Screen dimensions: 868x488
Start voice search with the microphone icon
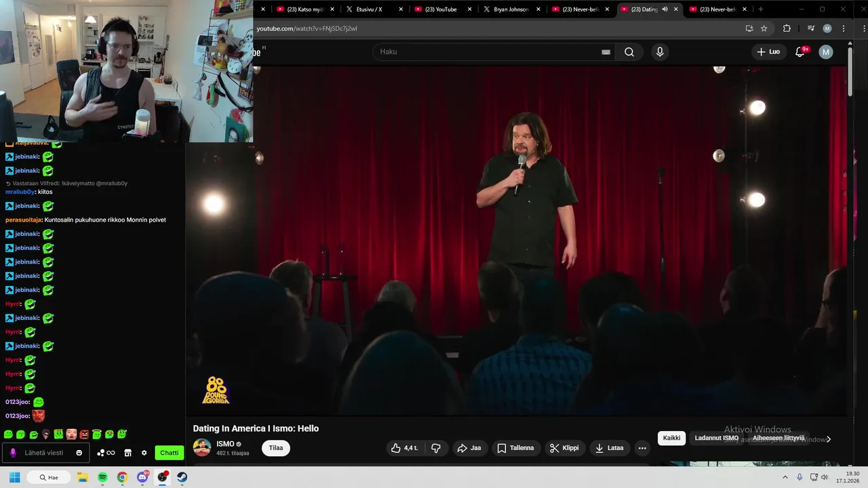coord(660,52)
